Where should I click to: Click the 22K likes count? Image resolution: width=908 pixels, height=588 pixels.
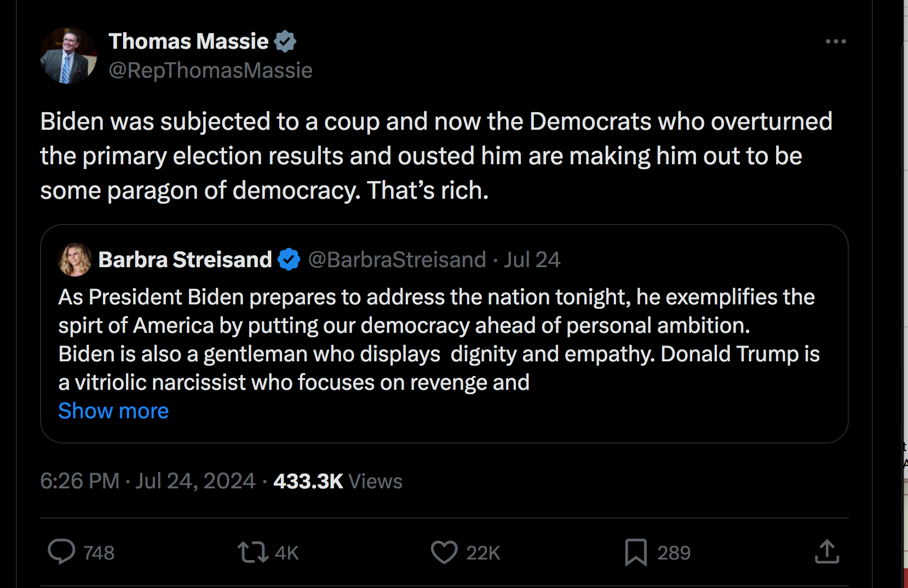483,553
